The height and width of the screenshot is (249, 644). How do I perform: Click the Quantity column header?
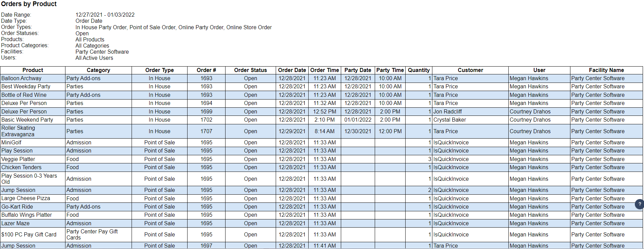[x=419, y=70]
